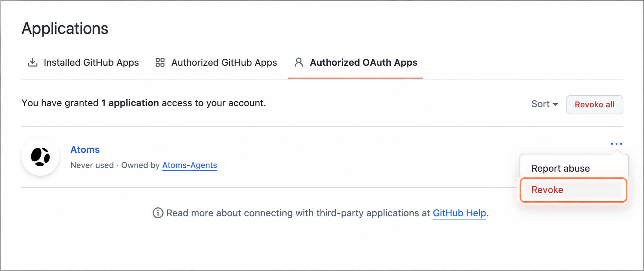644x271 pixels.
Task: Select the Authorized OAuth Apps tab
Action: click(x=356, y=62)
